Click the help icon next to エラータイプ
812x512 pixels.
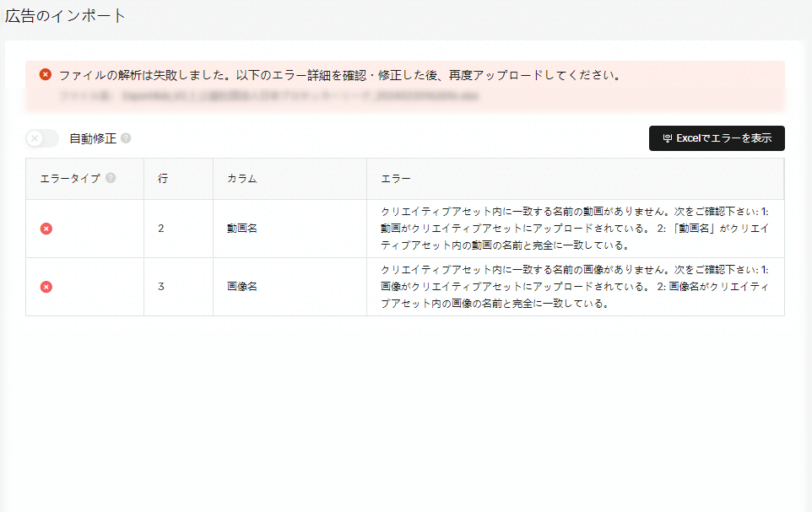coord(111,178)
